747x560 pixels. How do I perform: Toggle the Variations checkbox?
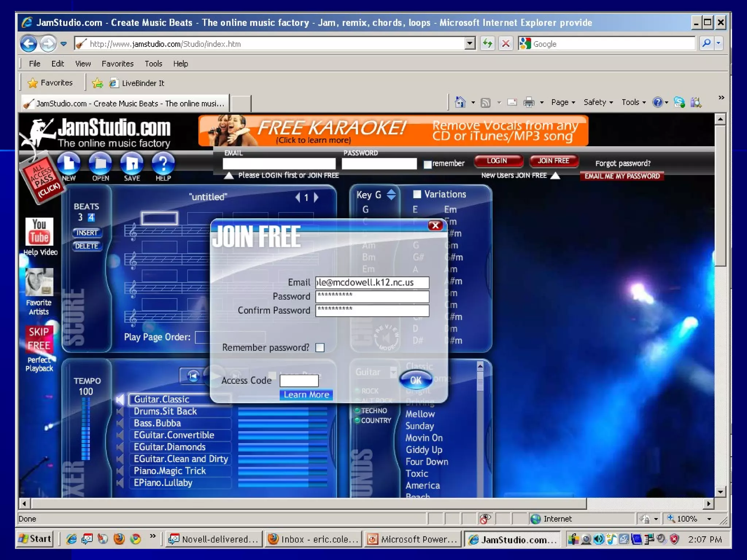tap(417, 194)
